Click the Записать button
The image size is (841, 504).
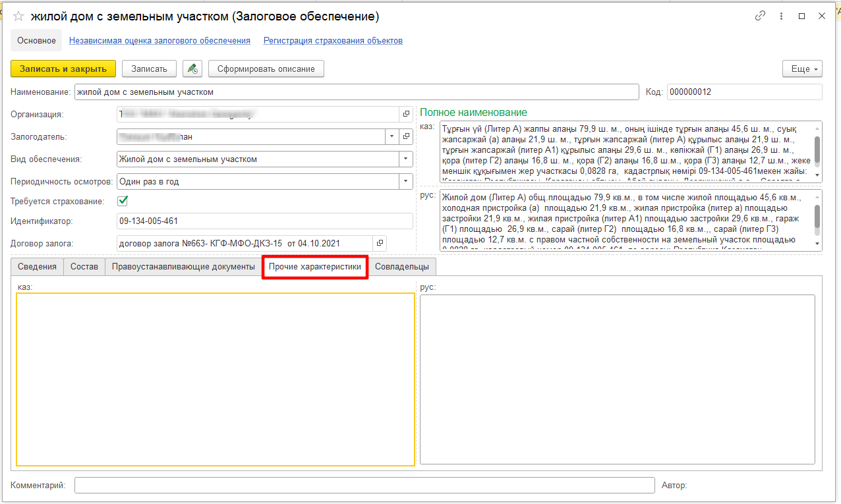coord(149,69)
